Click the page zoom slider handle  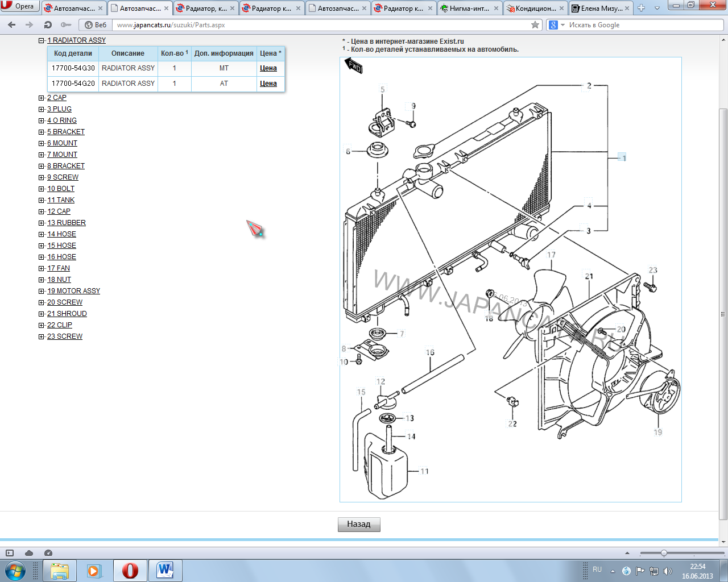point(664,553)
